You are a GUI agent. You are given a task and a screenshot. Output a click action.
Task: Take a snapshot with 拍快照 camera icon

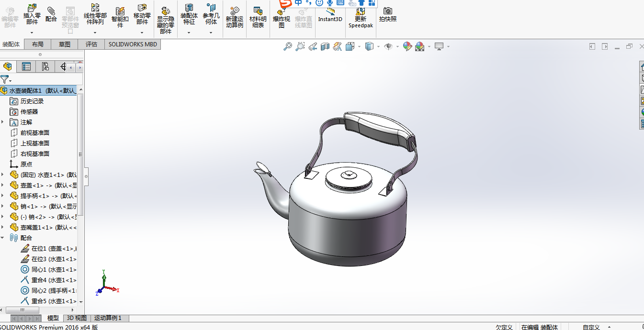click(x=387, y=14)
